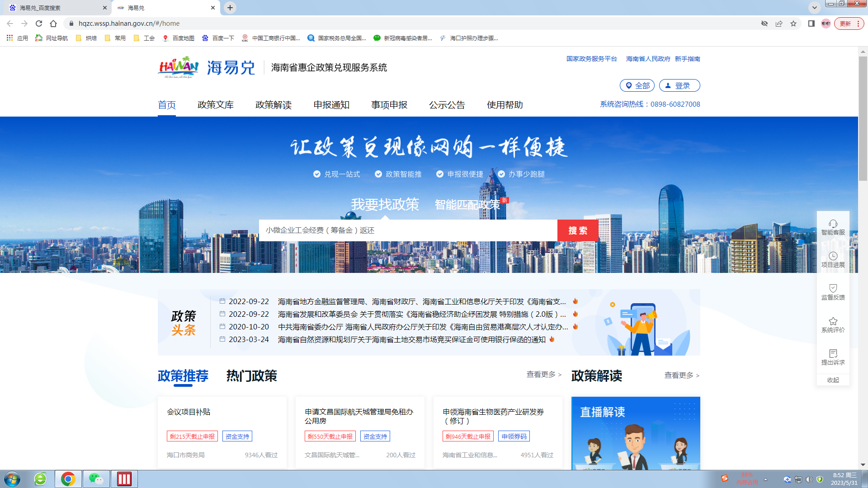868x488 pixels.
Task: Open 申领海南省生物医药产业研发券 card
Action: 498,433
